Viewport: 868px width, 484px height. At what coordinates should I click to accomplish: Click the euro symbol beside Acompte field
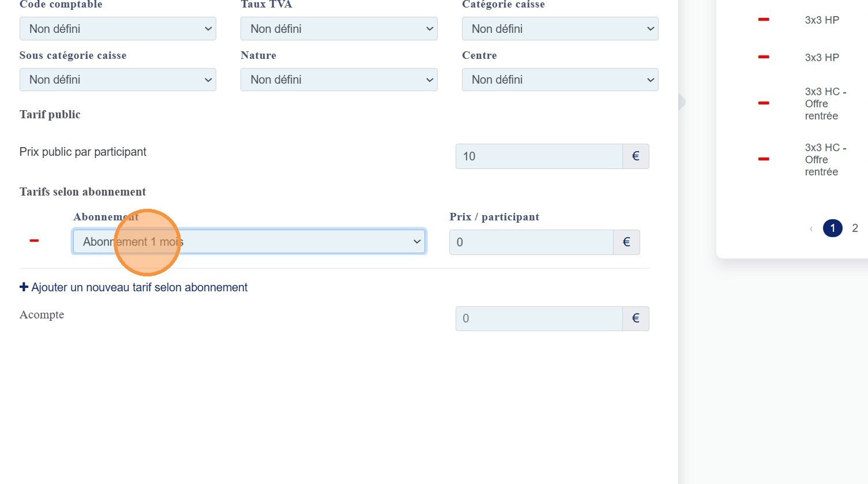[636, 318]
